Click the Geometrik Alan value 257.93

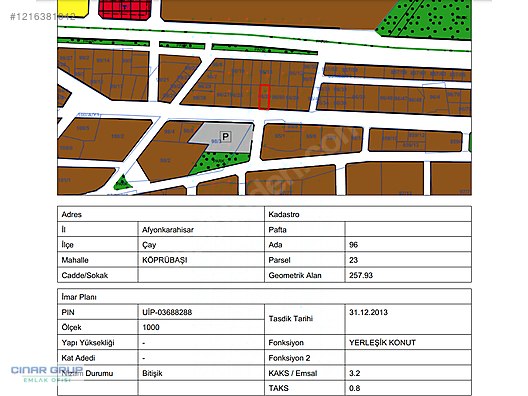[x=361, y=275]
